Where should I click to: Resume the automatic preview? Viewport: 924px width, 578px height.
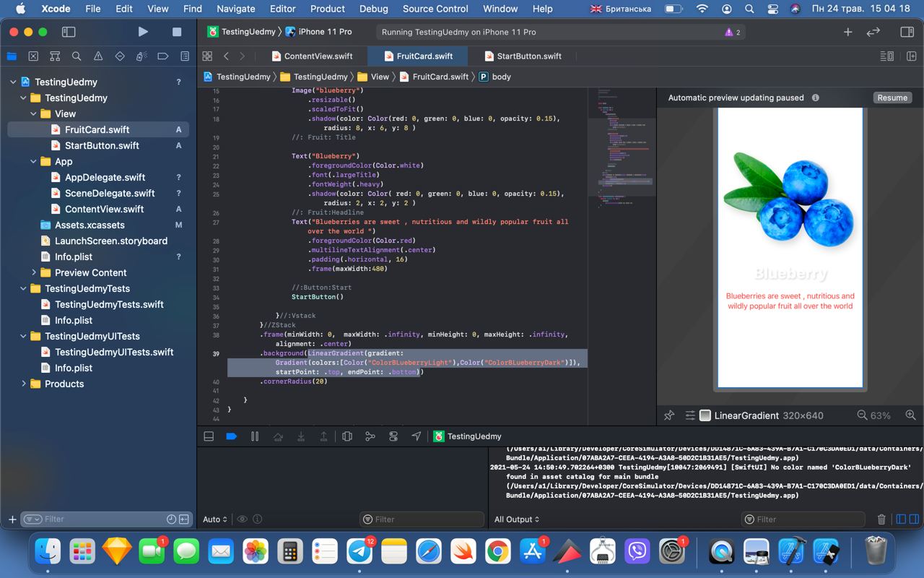pyautogui.click(x=892, y=98)
